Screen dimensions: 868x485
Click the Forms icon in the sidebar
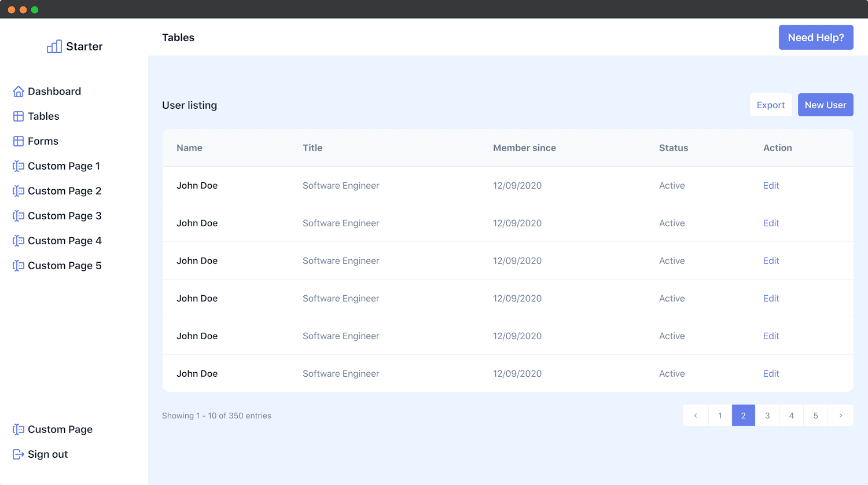pos(18,141)
